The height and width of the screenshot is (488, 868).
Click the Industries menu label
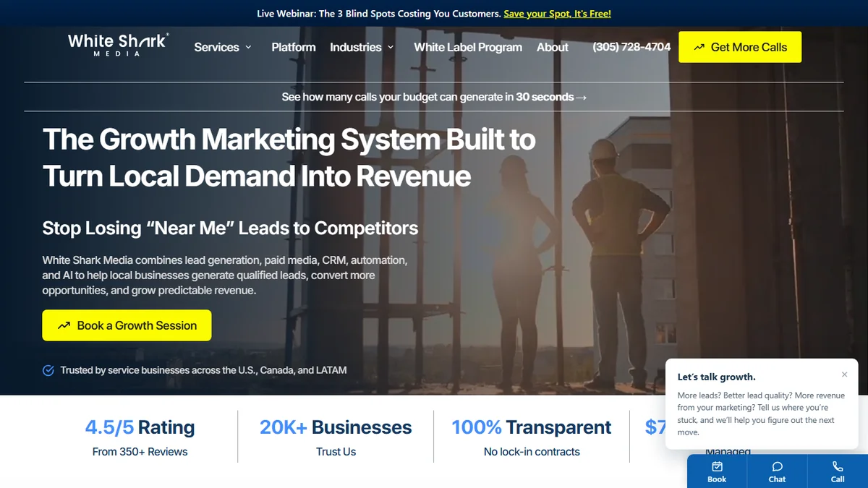pyautogui.click(x=356, y=47)
